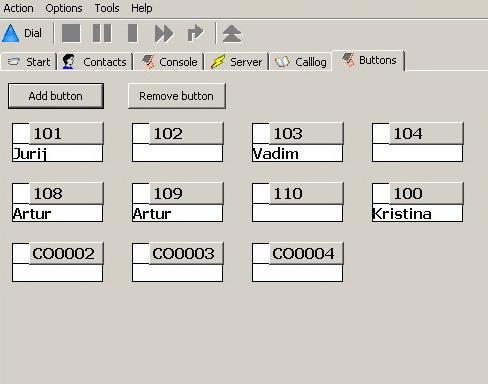The height and width of the screenshot is (384, 488).
Task: Click the 101 extension button
Action: 66,133
